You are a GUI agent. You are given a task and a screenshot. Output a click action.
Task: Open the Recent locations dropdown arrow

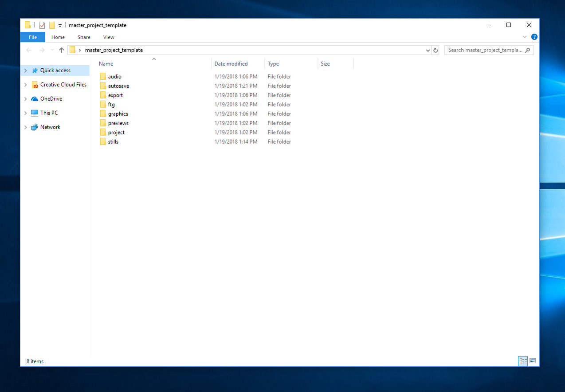(52, 50)
